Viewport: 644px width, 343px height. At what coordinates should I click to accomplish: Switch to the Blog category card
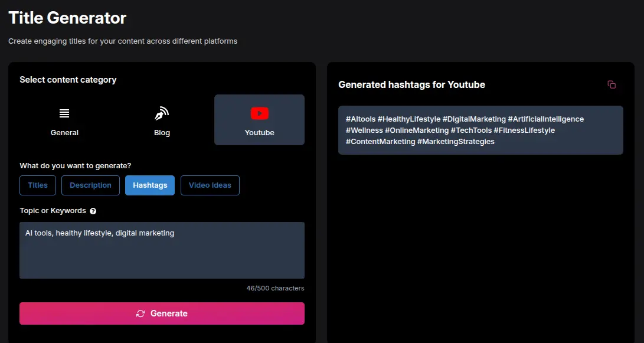pos(162,120)
